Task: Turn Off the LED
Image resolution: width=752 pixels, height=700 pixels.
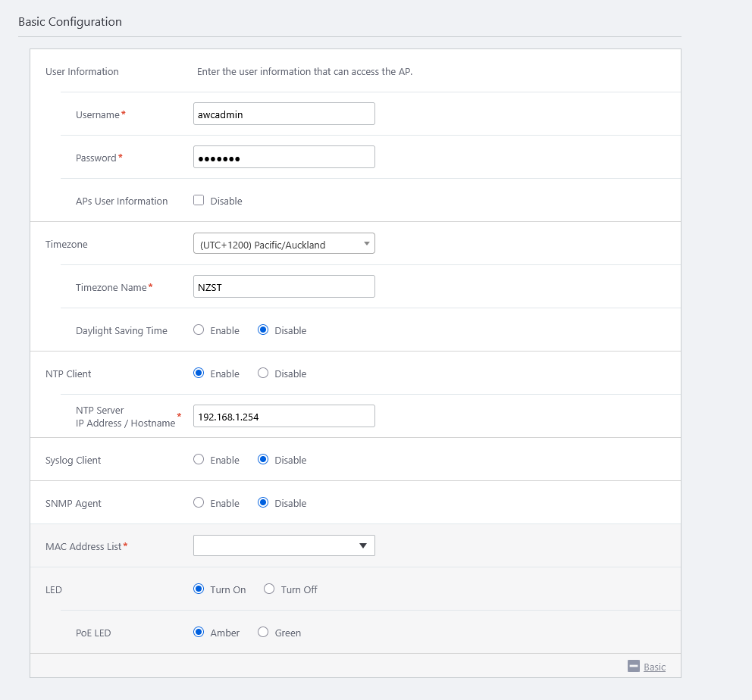Action: click(269, 589)
